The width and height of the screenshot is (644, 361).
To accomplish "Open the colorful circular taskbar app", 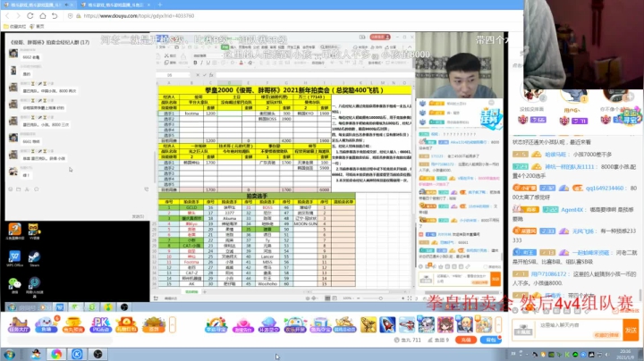I will click(x=56, y=354).
